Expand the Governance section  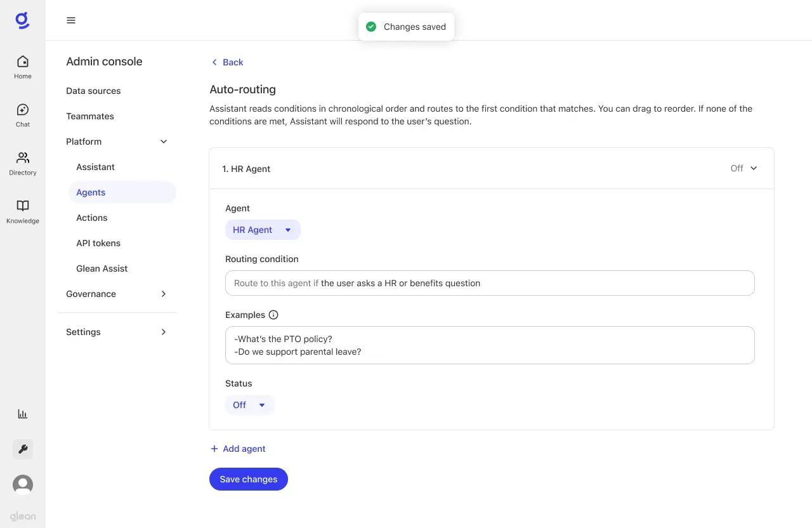(117, 294)
